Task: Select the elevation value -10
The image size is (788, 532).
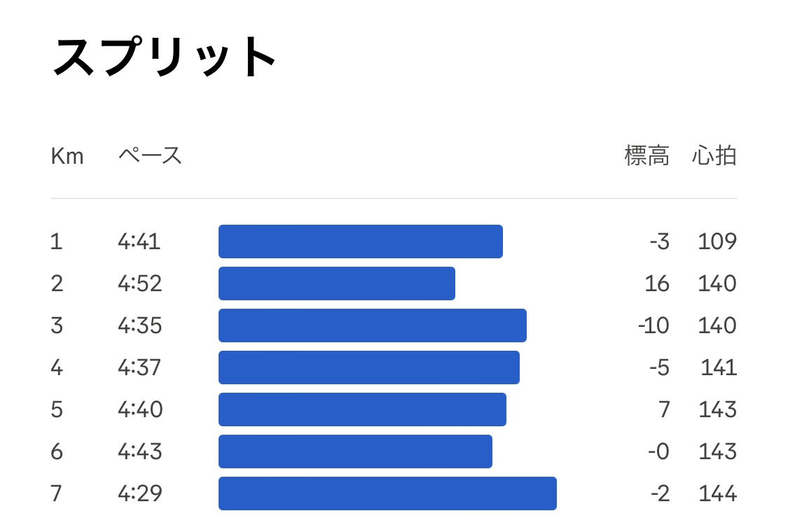Action: pyautogui.click(x=654, y=325)
